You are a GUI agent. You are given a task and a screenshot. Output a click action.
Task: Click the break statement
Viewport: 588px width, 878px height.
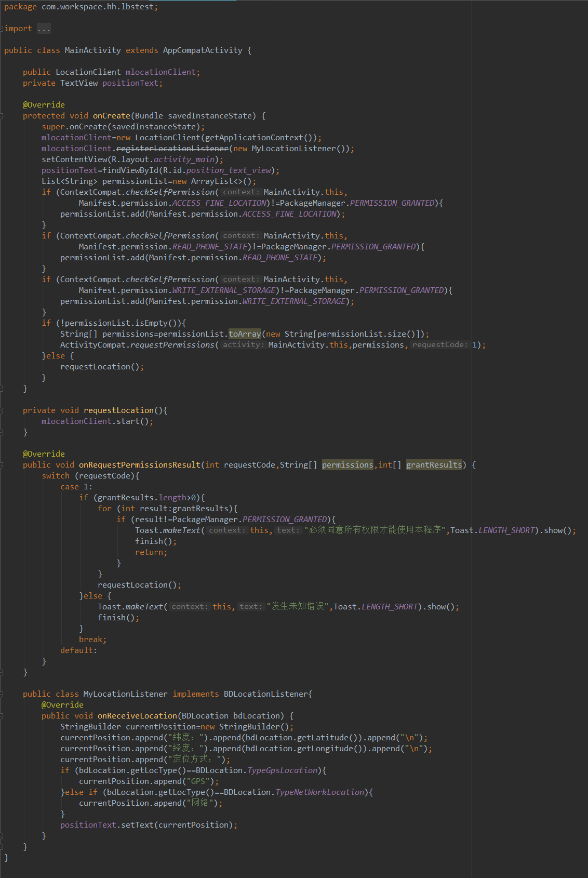click(x=92, y=640)
